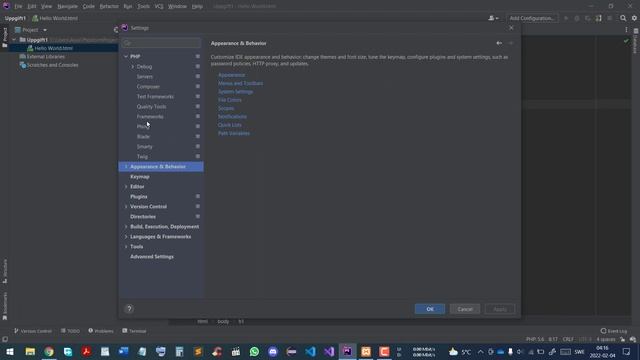Expand the Tools settings node
The height and width of the screenshot is (360, 640).
coord(126,247)
